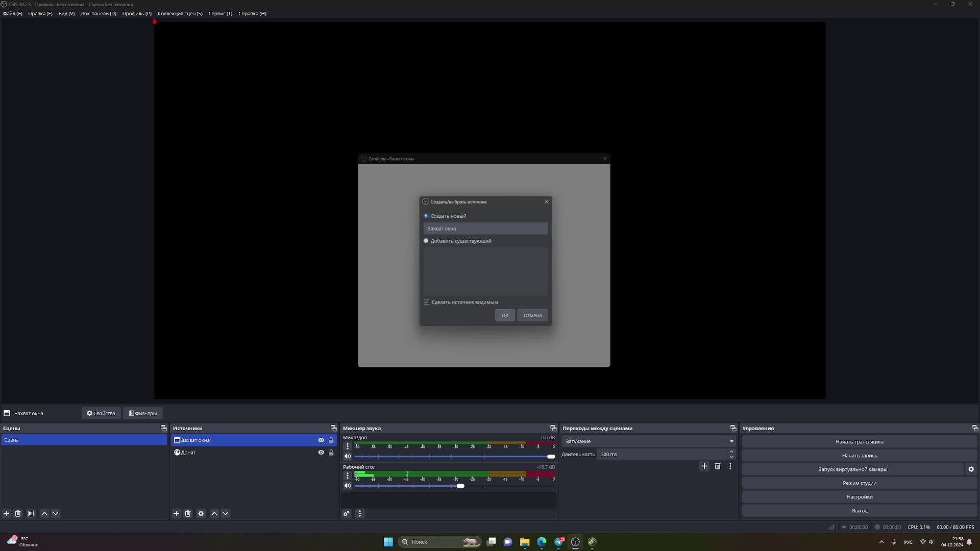The image size is (980, 551).
Task: Move scene up arrow in Scenes panel
Action: tap(44, 514)
